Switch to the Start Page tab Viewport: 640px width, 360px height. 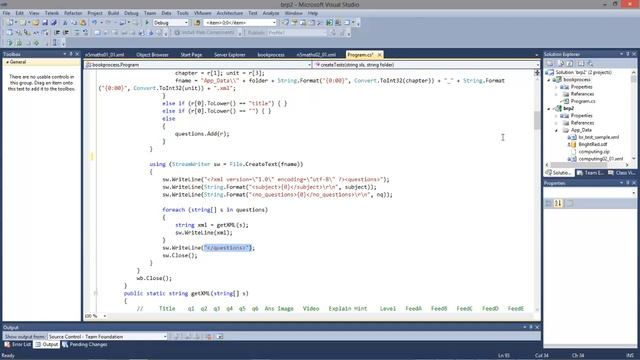pyautogui.click(x=191, y=55)
